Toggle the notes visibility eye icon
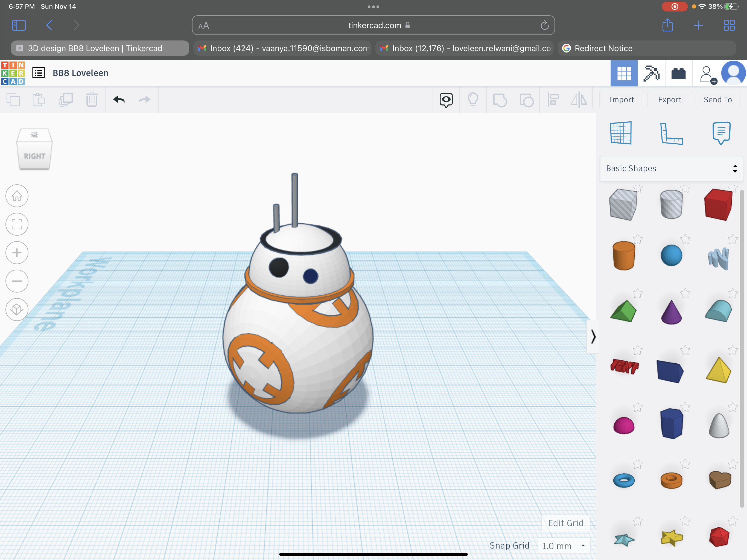 [x=446, y=100]
